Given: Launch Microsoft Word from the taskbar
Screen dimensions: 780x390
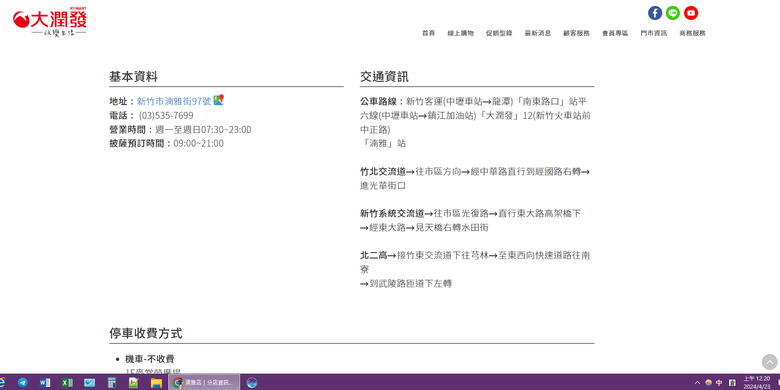Looking at the screenshot, I should tap(45, 383).
